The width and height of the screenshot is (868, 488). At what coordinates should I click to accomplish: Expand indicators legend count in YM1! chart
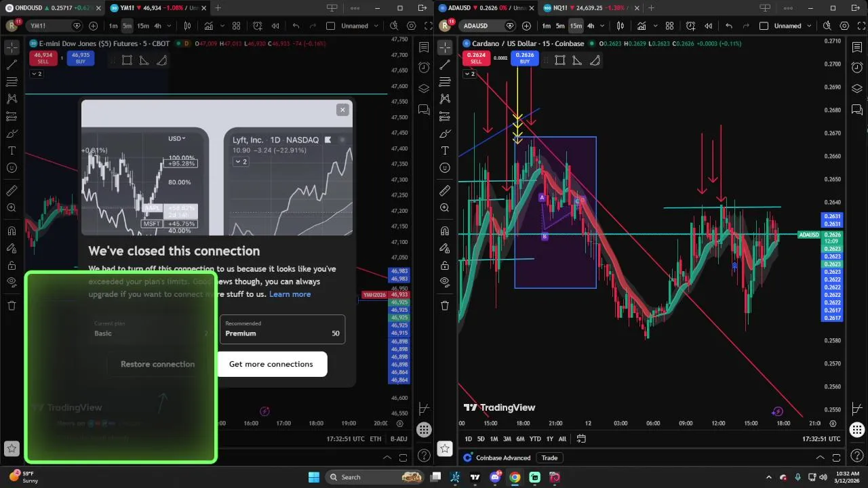click(36, 74)
